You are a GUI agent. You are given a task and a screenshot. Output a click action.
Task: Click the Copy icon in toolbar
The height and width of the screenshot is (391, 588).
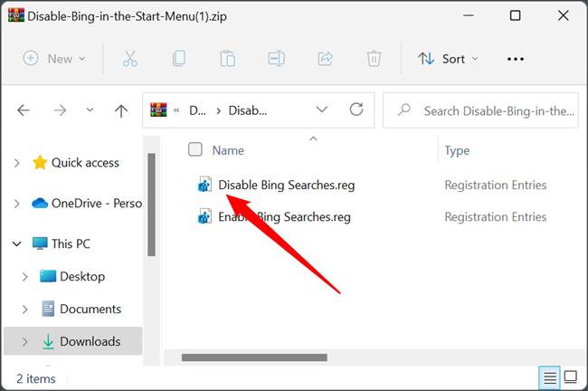click(179, 59)
